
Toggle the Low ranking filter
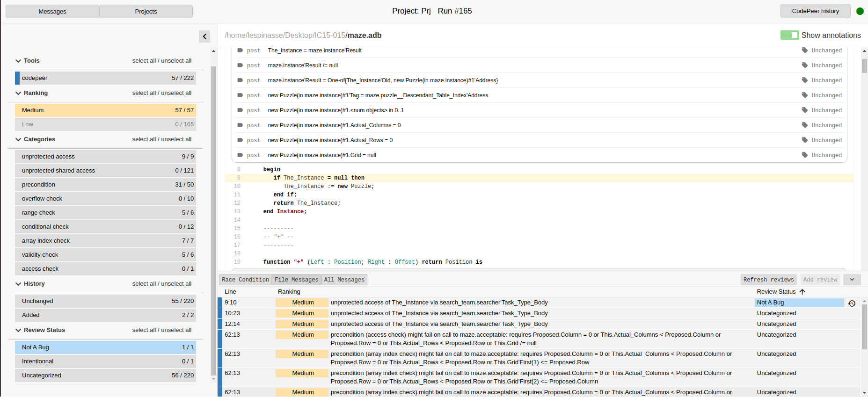[x=105, y=124]
